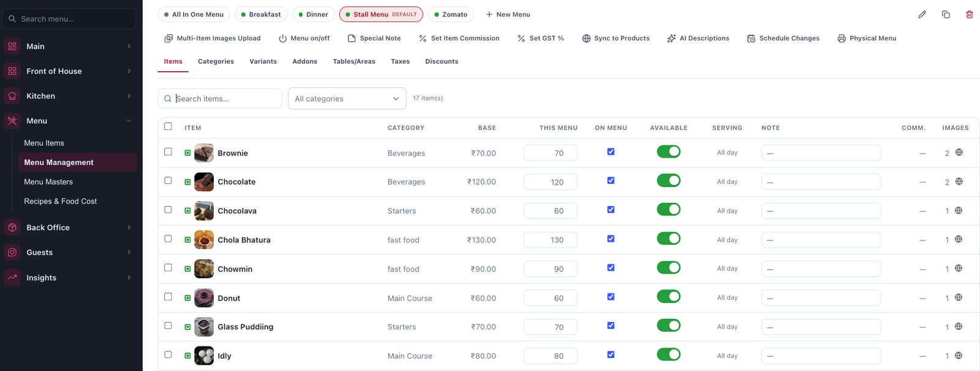Screen dimensions: 980x371
Task: Click the duplicate menu copy icon
Action: 946,14
